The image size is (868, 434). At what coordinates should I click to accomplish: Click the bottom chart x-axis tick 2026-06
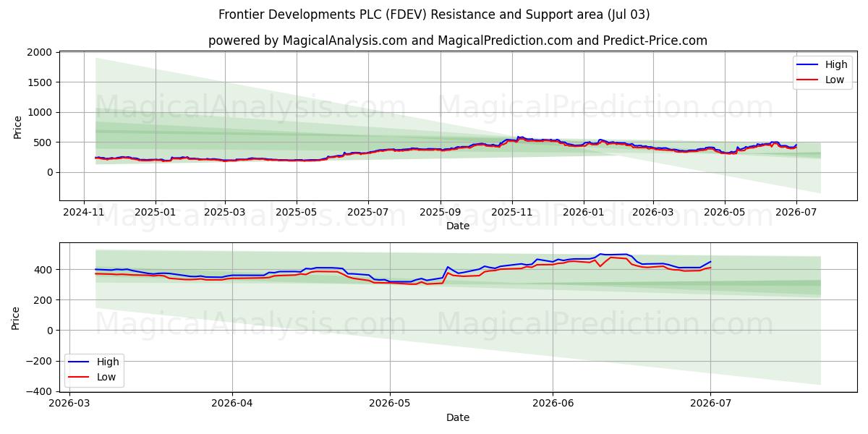click(x=553, y=404)
